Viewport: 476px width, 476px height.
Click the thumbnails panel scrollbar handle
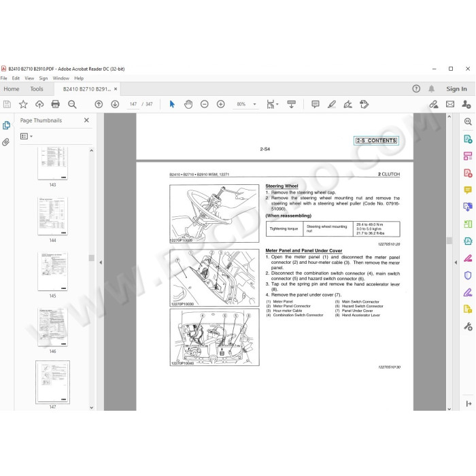pyautogui.click(x=91, y=258)
